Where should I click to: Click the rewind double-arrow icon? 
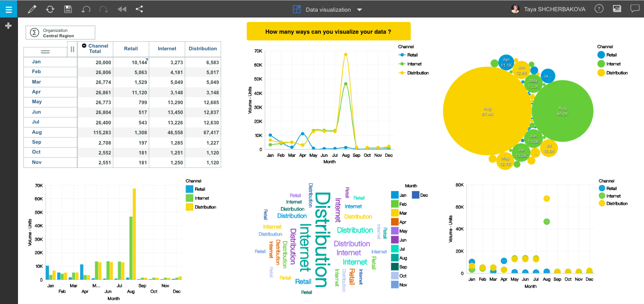[121, 9]
